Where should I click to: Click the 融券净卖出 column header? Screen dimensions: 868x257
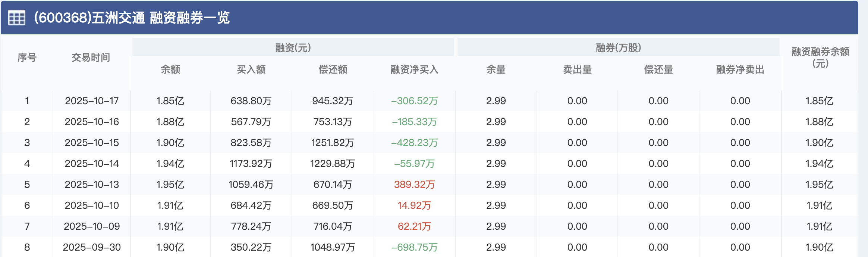click(740, 69)
